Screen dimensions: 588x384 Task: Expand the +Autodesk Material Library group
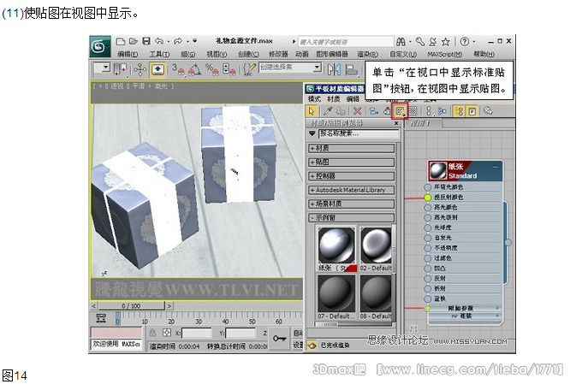[x=352, y=190]
